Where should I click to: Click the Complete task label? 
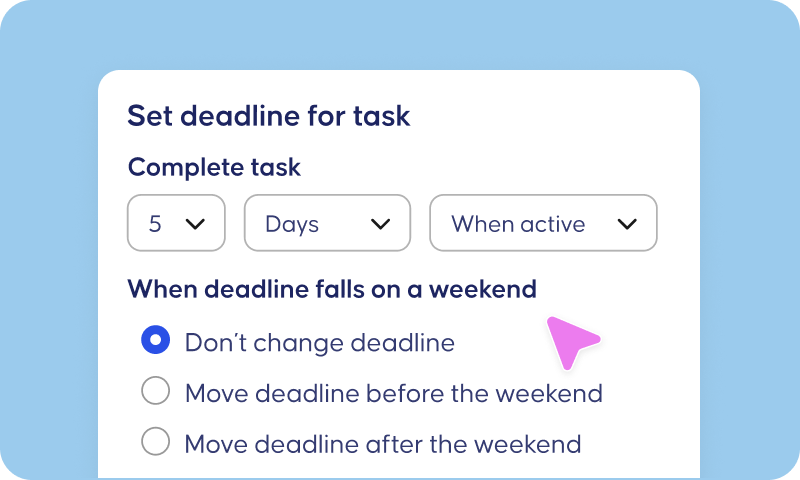pyautogui.click(x=214, y=167)
